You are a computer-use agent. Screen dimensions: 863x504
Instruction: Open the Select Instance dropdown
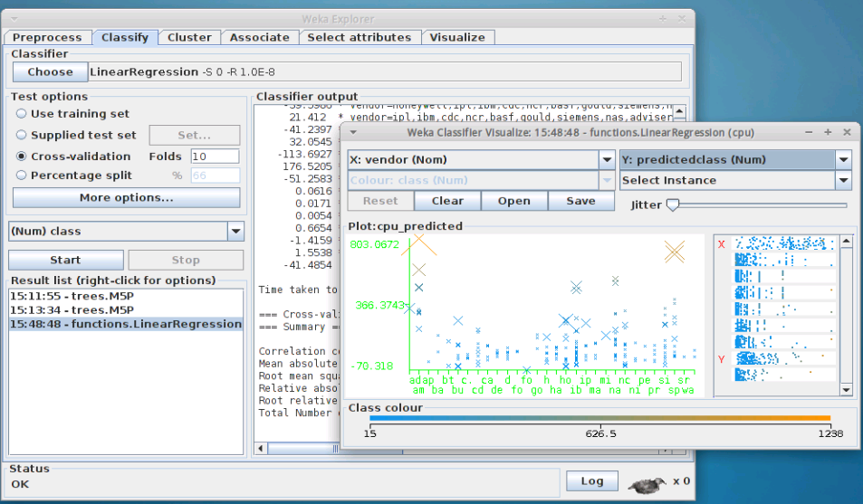click(843, 180)
